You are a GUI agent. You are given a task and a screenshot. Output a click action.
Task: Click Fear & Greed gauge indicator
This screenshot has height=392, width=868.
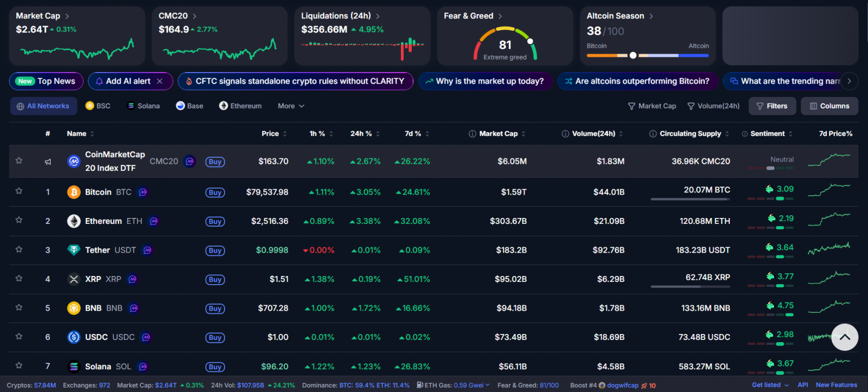530,41
